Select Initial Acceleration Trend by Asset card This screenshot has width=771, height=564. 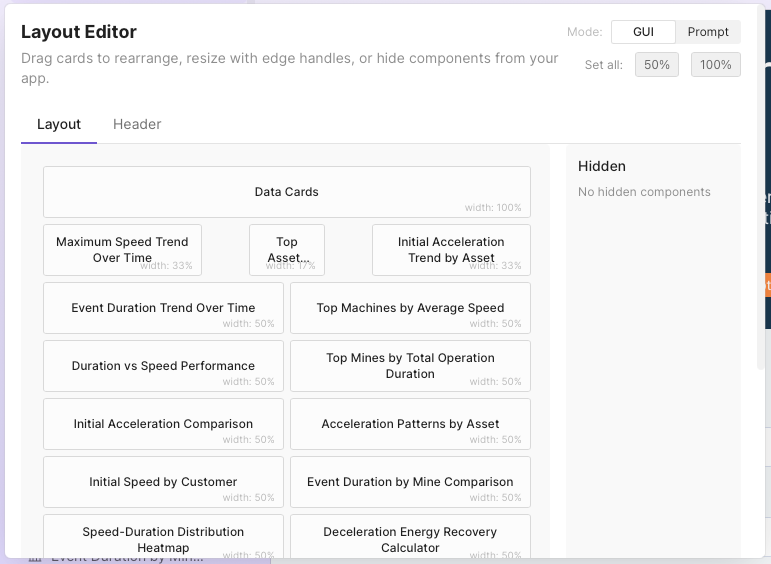click(451, 250)
